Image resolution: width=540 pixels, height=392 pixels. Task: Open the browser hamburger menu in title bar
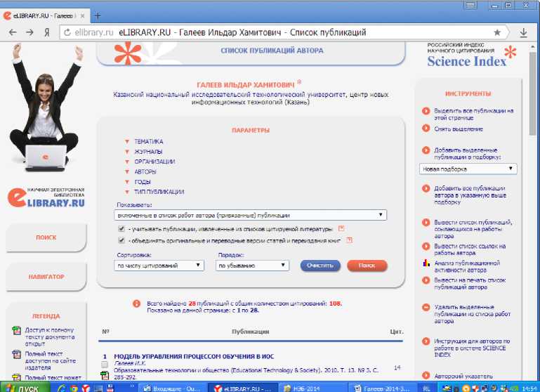tap(470, 5)
